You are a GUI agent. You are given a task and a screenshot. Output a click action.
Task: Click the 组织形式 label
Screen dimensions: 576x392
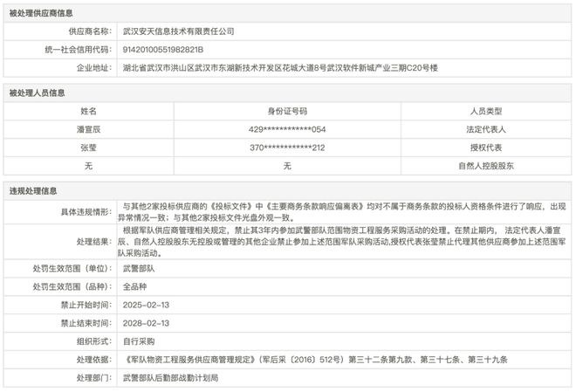pyautogui.click(x=94, y=341)
